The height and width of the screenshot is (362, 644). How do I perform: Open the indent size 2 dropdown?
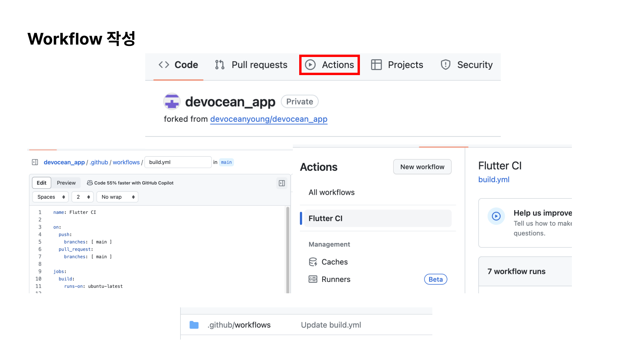(x=83, y=197)
